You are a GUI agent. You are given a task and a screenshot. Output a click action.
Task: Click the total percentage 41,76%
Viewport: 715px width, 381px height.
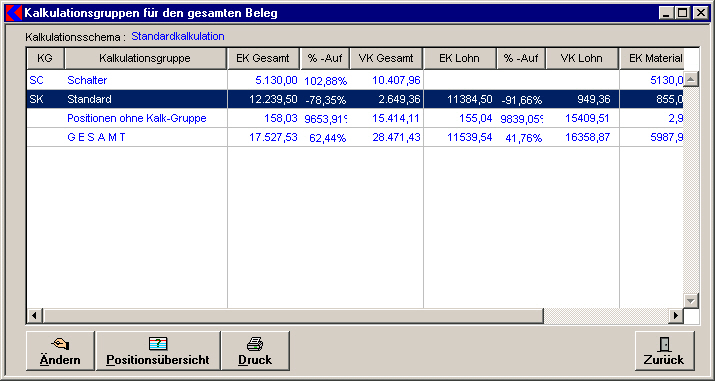[x=523, y=138]
